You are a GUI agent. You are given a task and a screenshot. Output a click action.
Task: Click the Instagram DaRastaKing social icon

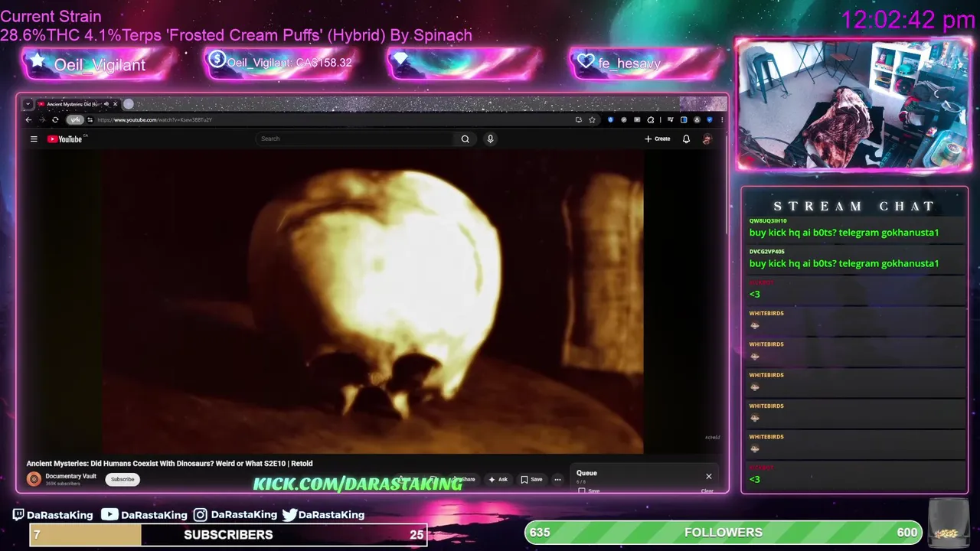point(200,515)
